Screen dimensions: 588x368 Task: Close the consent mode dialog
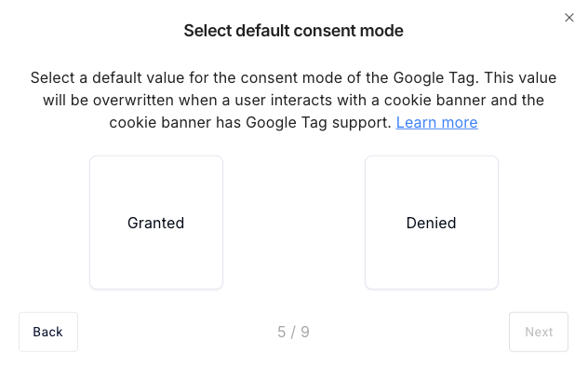coord(568,18)
